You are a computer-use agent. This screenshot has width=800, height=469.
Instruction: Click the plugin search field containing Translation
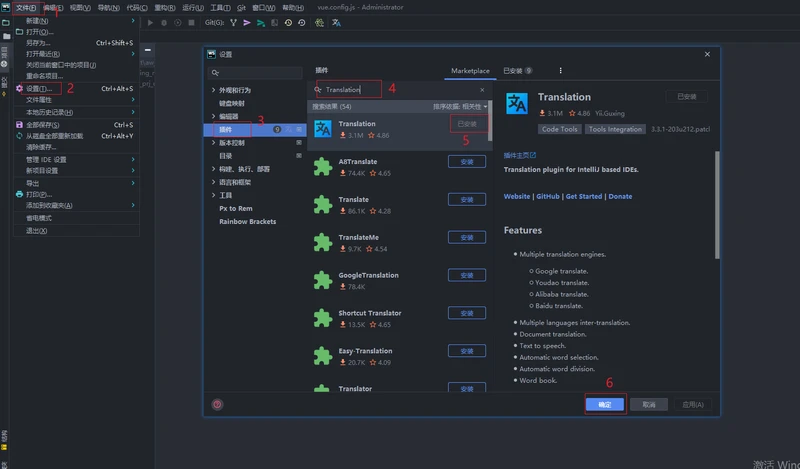(x=399, y=90)
